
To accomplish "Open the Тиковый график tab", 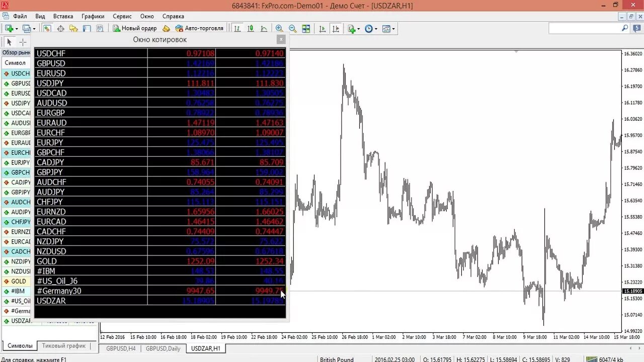I will click(x=63, y=346).
